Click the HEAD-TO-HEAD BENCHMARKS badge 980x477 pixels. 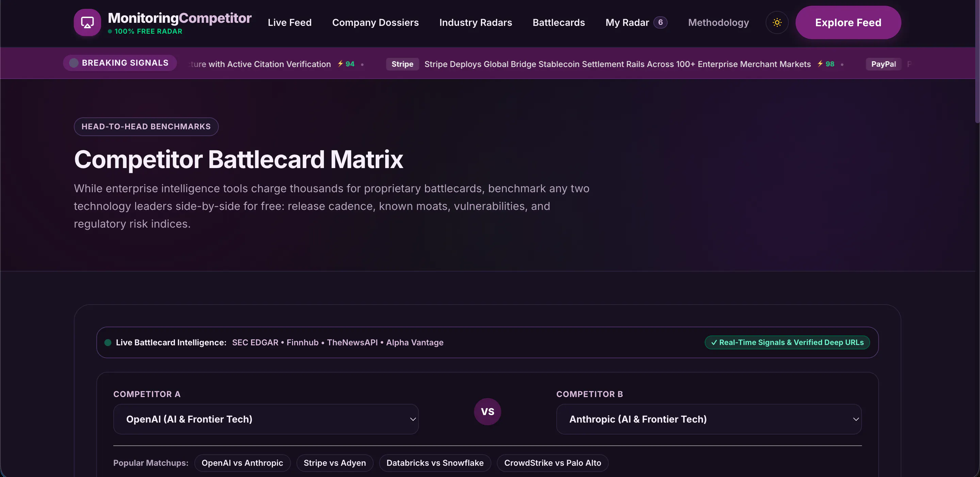pyautogui.click(x=146, y=127)
